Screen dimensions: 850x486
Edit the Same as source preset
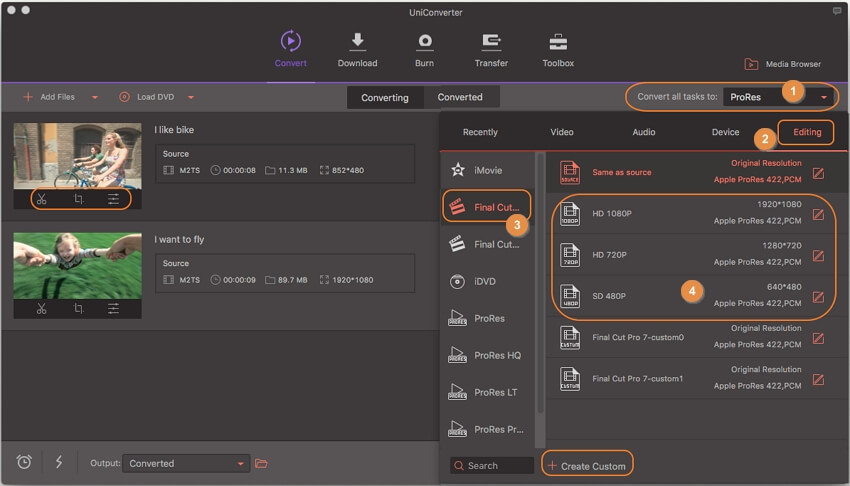[818, 173]
